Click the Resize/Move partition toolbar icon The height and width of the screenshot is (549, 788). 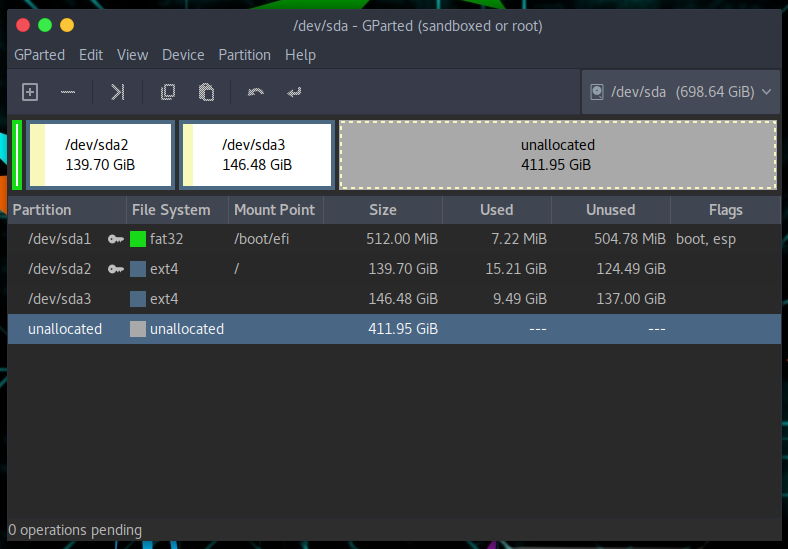(117, 92)
